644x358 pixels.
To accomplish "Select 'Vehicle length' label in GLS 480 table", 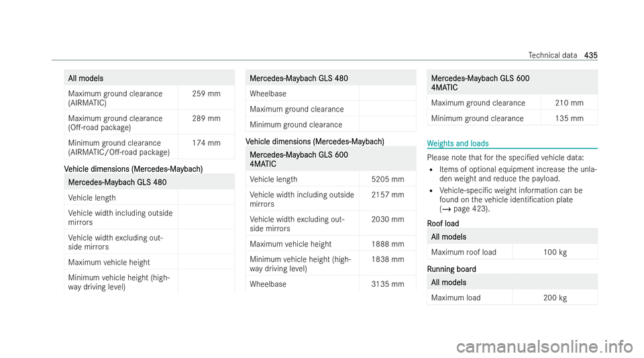I will (92, 197).
